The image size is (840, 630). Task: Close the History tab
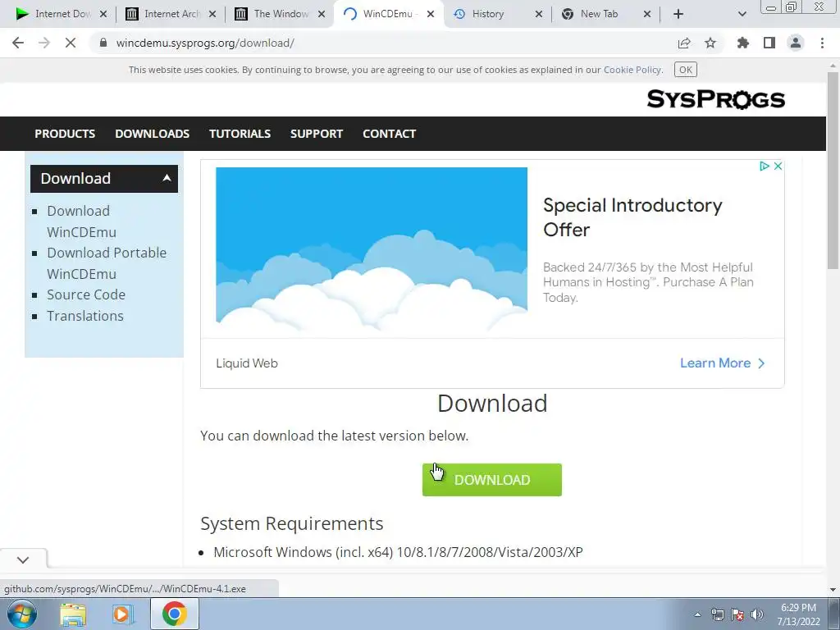tap(539, 14)
